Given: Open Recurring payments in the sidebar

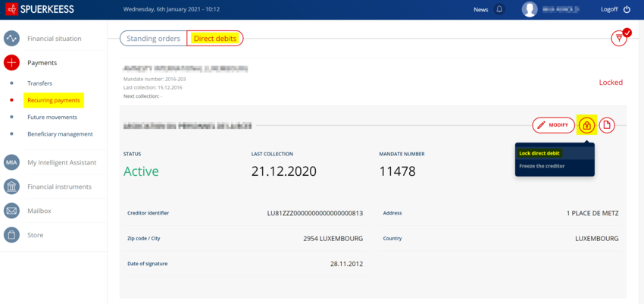Looking at the screenshot, I should click(53, 100).
